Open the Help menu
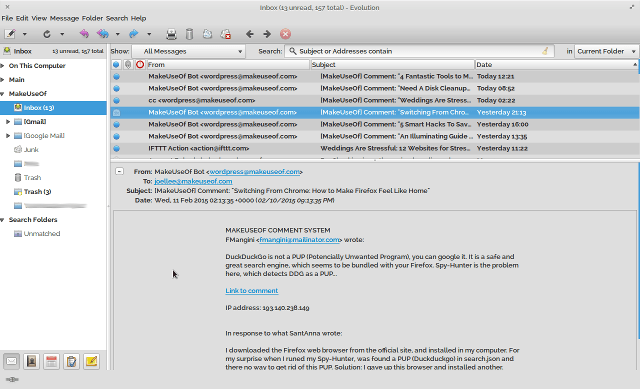Viewport: 640px width, 389px height. tap(138, 18)
